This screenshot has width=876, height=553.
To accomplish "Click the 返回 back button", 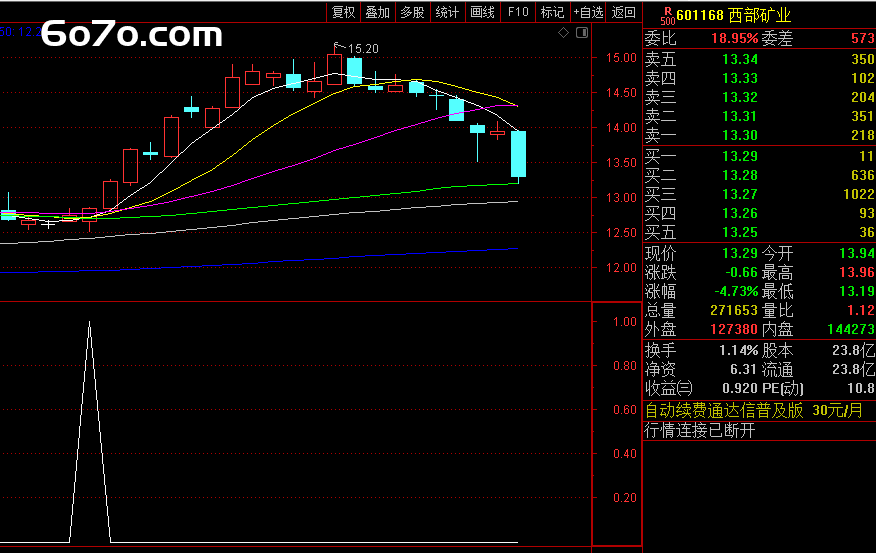I will (623, 12).
